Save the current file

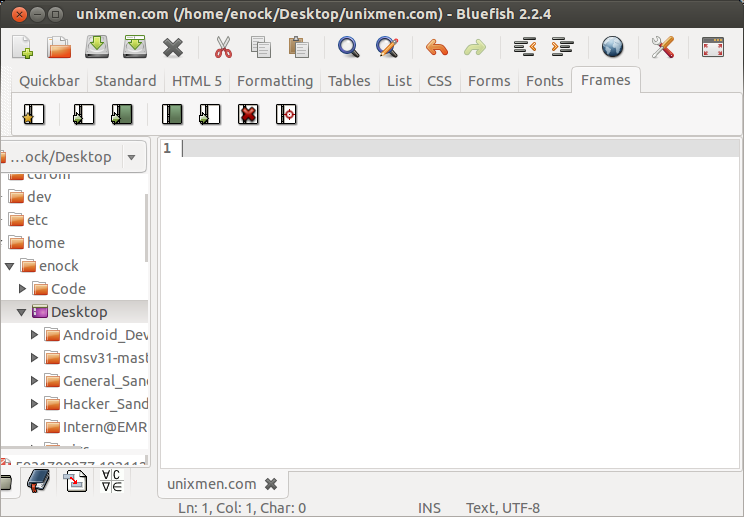pyautogui.click(x=97, y=47)
